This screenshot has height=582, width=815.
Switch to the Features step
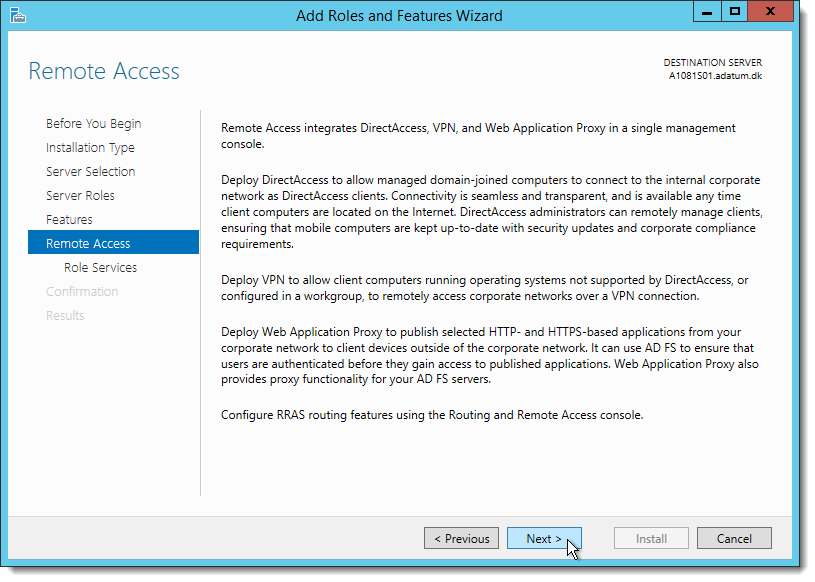tap(69, 219)
